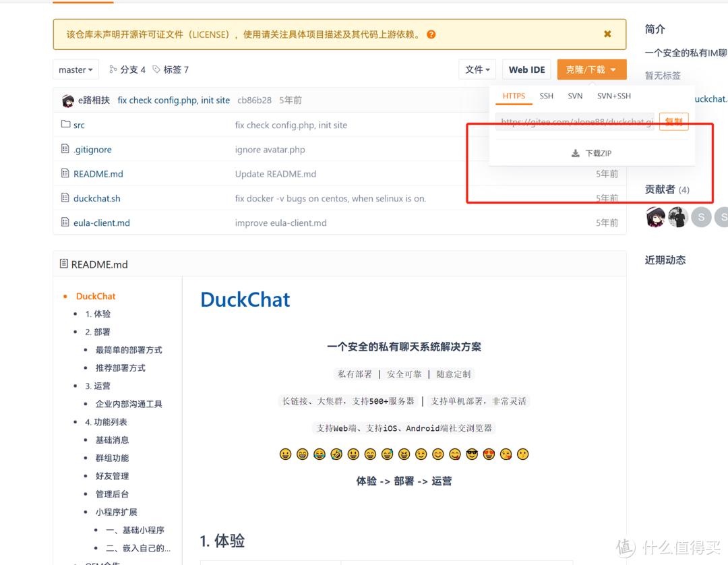728x565 pixels.
Task: Toggle the 克隆/下载 dropdown button
Action: click(592, 69)
